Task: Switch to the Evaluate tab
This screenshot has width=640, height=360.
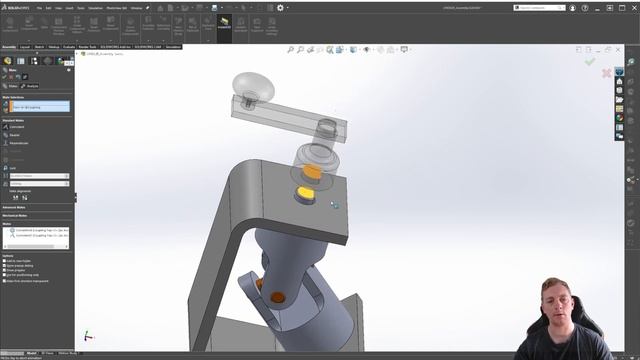Action: pos(69,47)
